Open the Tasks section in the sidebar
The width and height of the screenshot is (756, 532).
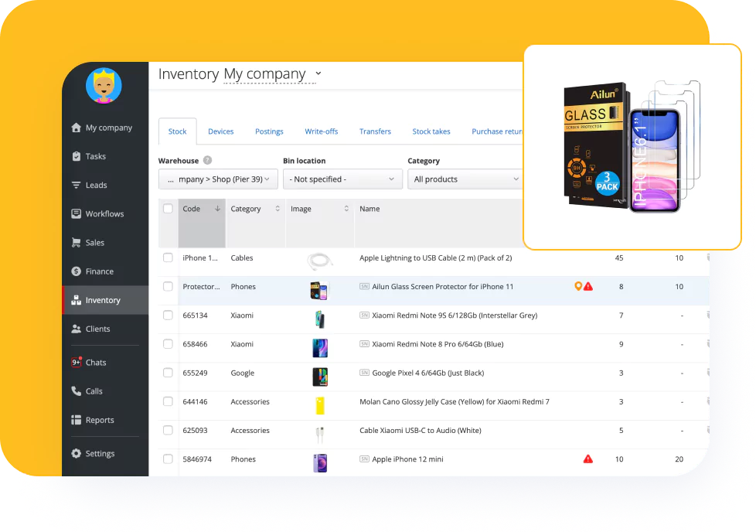click(x=97, y=156)
